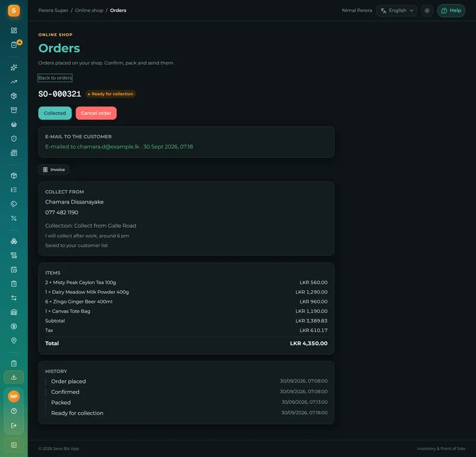
Task: Open the dollar coin icon in sidebar
Action: point(14,327)
